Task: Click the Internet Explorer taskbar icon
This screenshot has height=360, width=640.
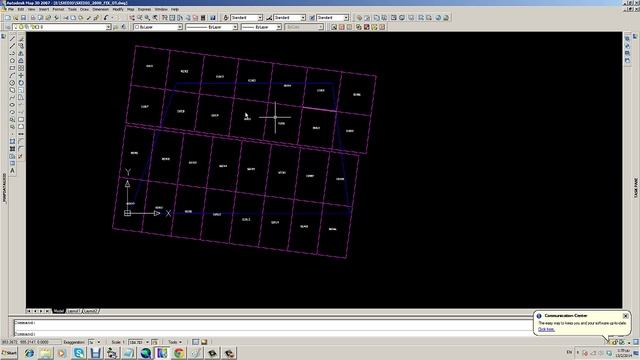Action: pos(29,353)
